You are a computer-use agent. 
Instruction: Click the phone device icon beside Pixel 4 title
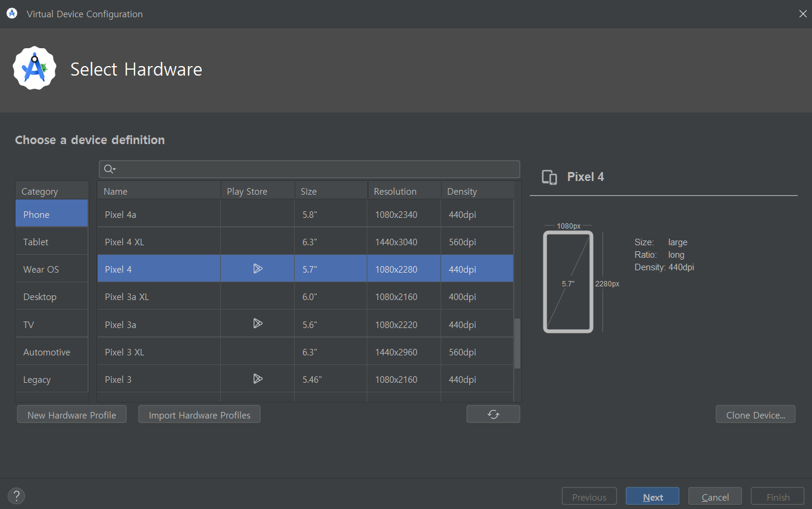click(x=549, y=177)
